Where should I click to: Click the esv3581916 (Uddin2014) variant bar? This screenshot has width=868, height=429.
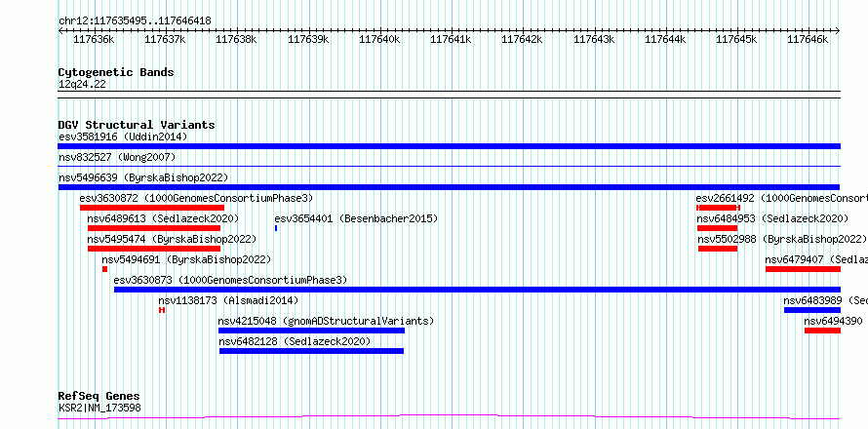click(449, 146)
